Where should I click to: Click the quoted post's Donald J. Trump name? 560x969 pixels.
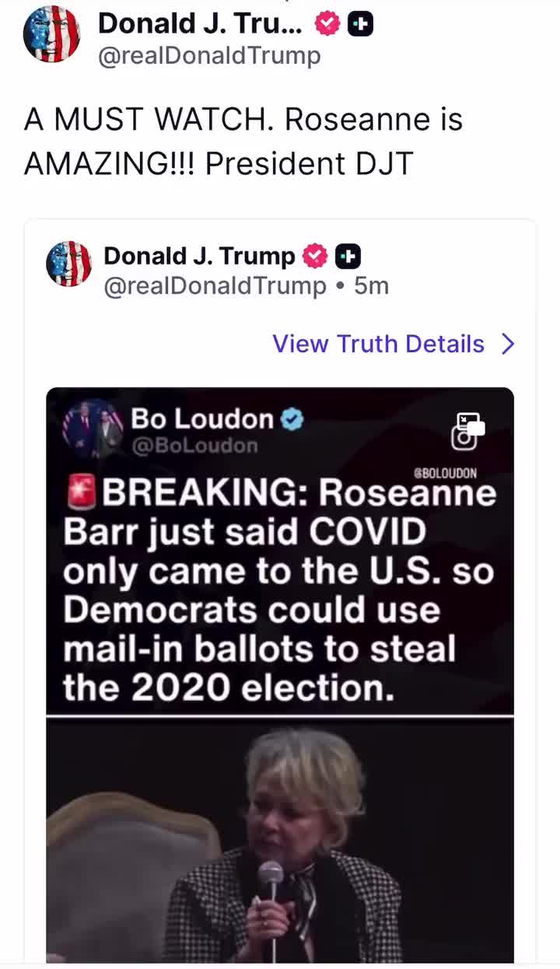coord(199,256)
